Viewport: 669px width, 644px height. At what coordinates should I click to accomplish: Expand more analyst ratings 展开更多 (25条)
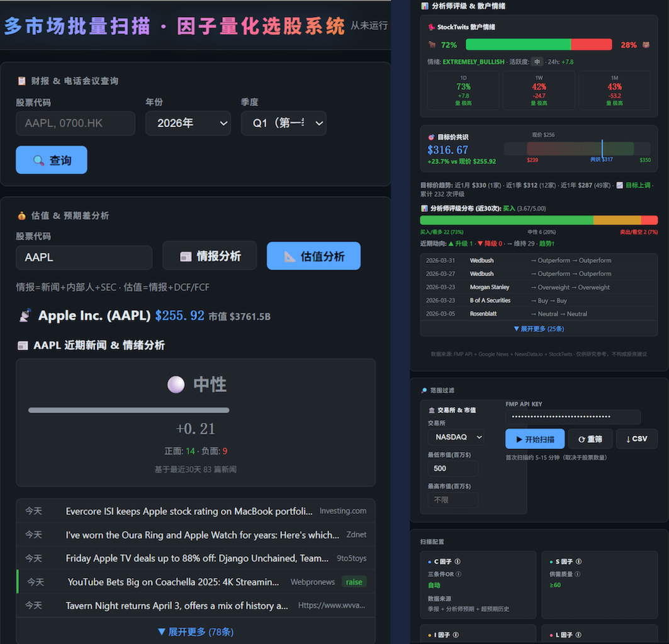click(538, 328)
